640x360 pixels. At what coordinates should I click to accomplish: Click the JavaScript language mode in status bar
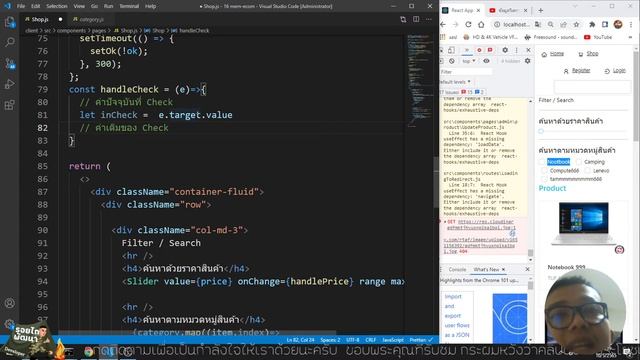393,340
